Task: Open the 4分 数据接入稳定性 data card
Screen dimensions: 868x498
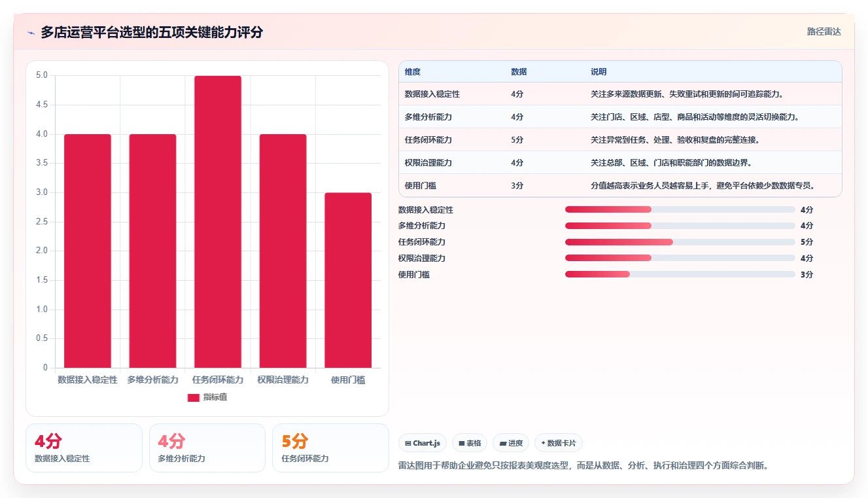Action: click(84, 448)
